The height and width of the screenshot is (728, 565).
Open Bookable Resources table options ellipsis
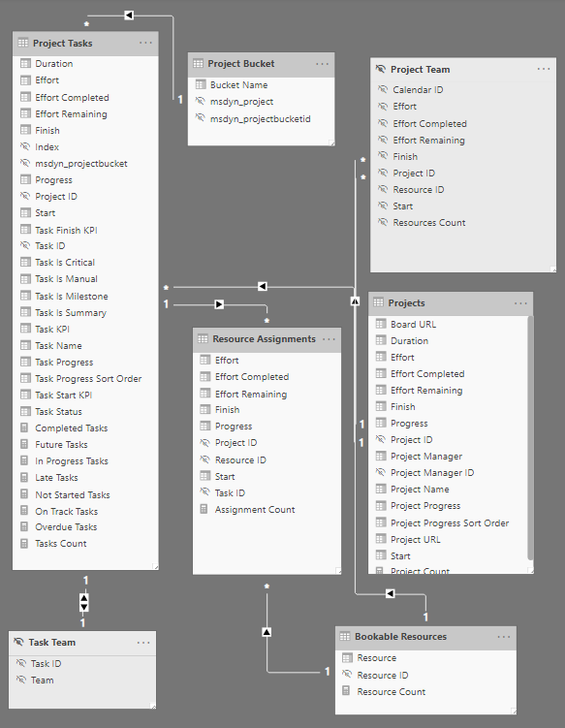(504, 637)
